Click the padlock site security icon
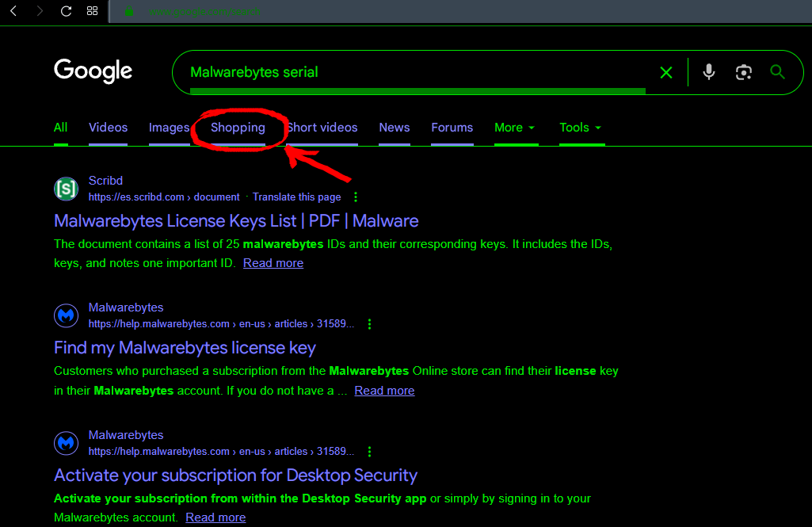Image resolution: width=812 pixels, height=527 pixels. (129, 11)
